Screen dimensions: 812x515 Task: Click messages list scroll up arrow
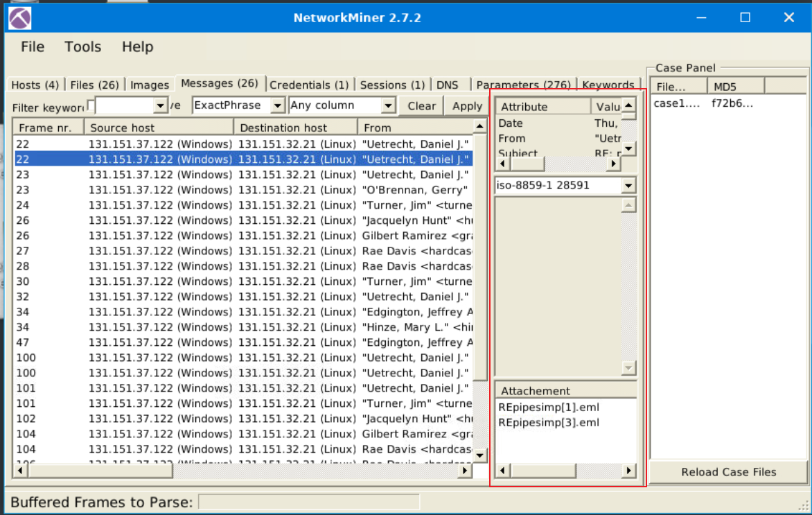pyautogui.click(x=480, y=126)
